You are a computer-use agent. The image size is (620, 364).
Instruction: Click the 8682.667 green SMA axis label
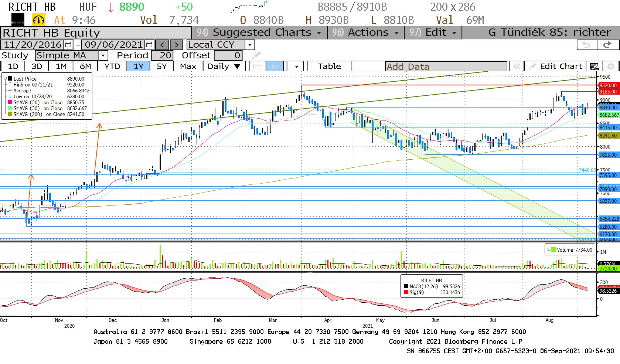[609, 115]
